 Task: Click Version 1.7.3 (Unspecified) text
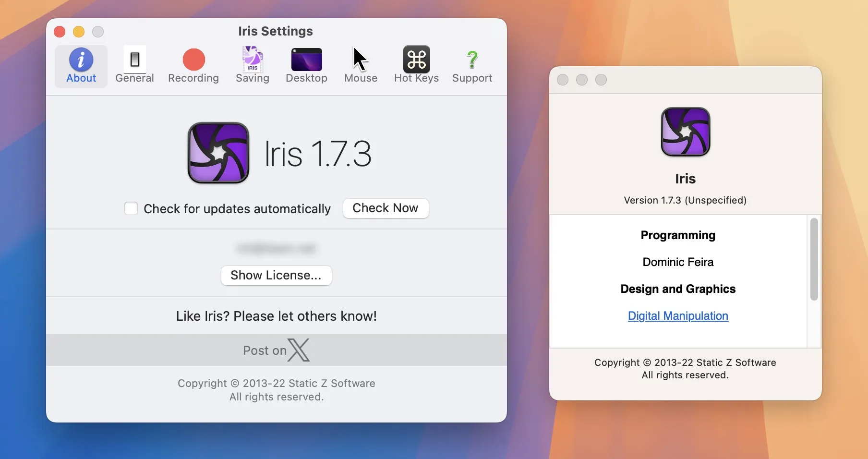click(x=685, y=200)
